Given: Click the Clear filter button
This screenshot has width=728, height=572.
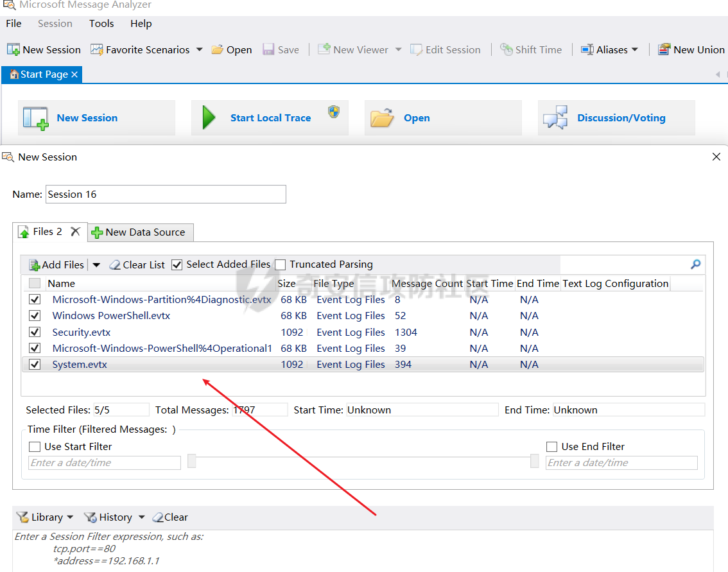Looking at the screenshot, I should tap(170, 517).
